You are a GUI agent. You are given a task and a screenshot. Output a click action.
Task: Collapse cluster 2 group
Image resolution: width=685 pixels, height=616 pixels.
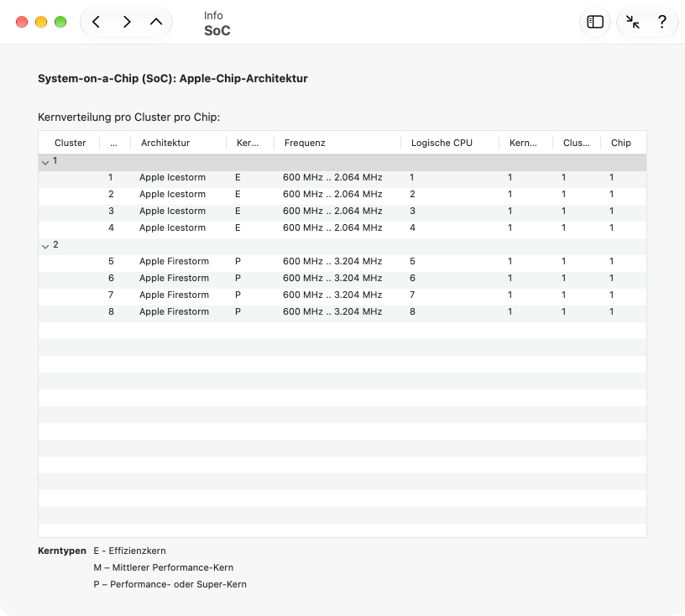tap(45, 247)
